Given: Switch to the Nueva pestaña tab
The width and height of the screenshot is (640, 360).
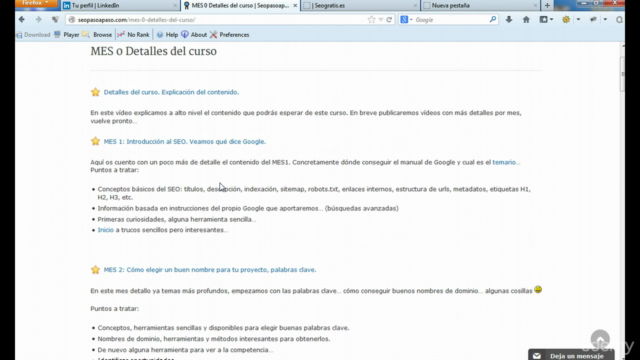Looking at the screenshot, I should click(x=480, y=5).
